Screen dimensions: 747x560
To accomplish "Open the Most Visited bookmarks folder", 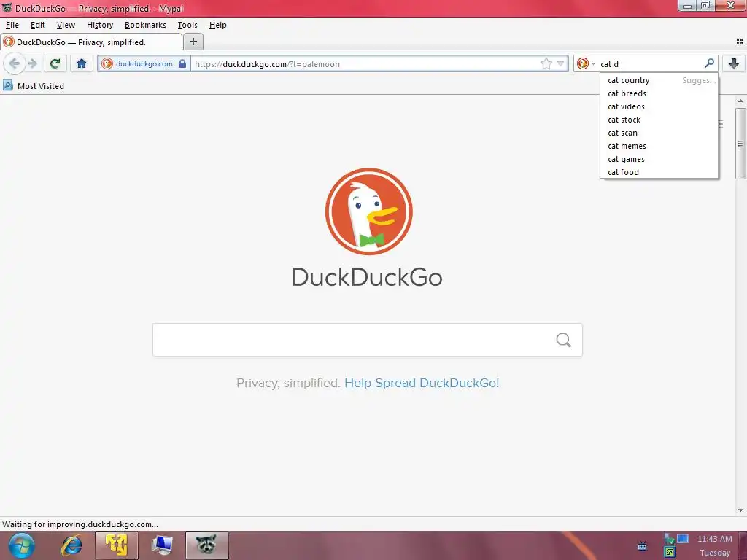I will coord(34,86).
